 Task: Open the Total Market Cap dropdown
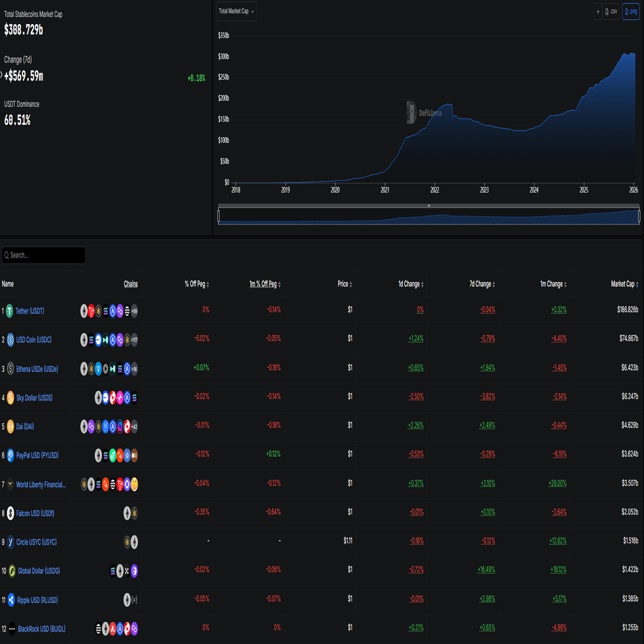tap(236, 11)
